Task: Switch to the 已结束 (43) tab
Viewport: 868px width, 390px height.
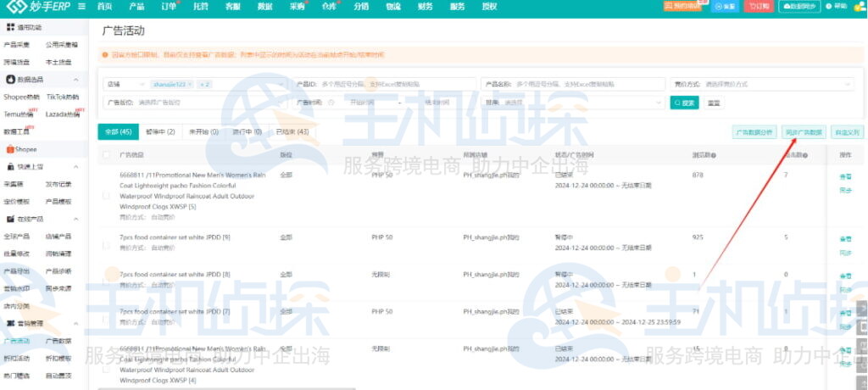Action: click(292, 132)
